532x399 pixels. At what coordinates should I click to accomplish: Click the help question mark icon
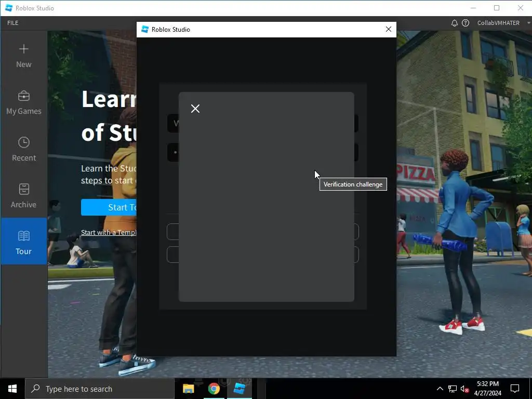pos(465,23)
